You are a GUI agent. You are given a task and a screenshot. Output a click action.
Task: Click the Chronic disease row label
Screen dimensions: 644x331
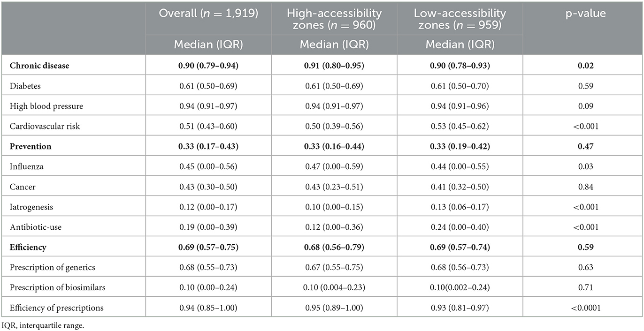point(39,66)
